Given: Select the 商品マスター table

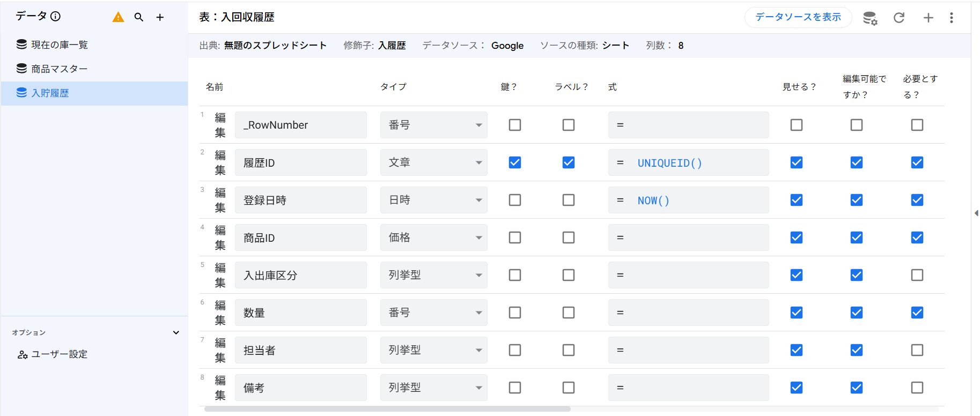Looking at the screenshot, I should click(x=94, y=69).
